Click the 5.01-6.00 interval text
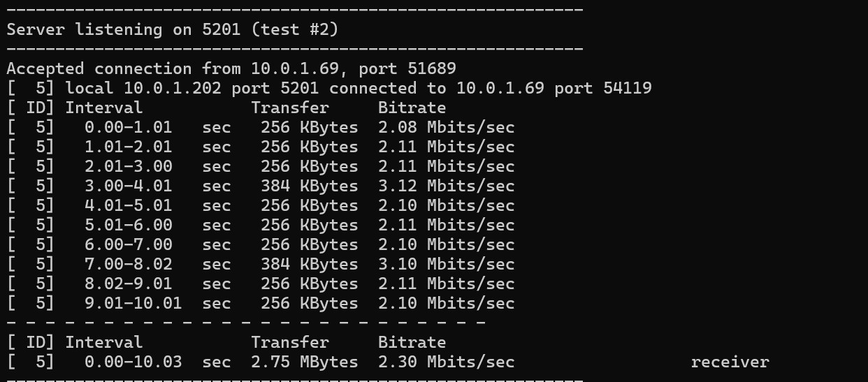The height and width of the screenshot is (382, 868). (129, 225)
